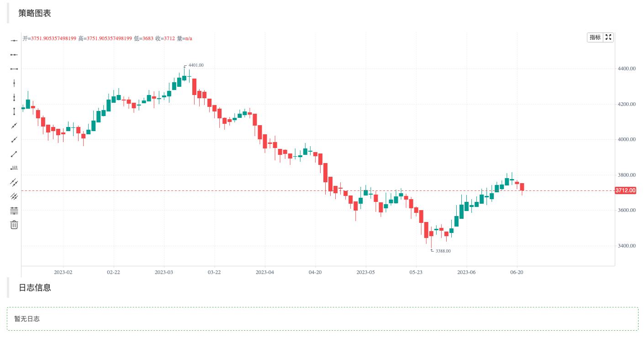Image resolution: width=644 pixels, height=338 pixels.
Task: Select the diagonal straight line tool
Action: pos(14,126)
